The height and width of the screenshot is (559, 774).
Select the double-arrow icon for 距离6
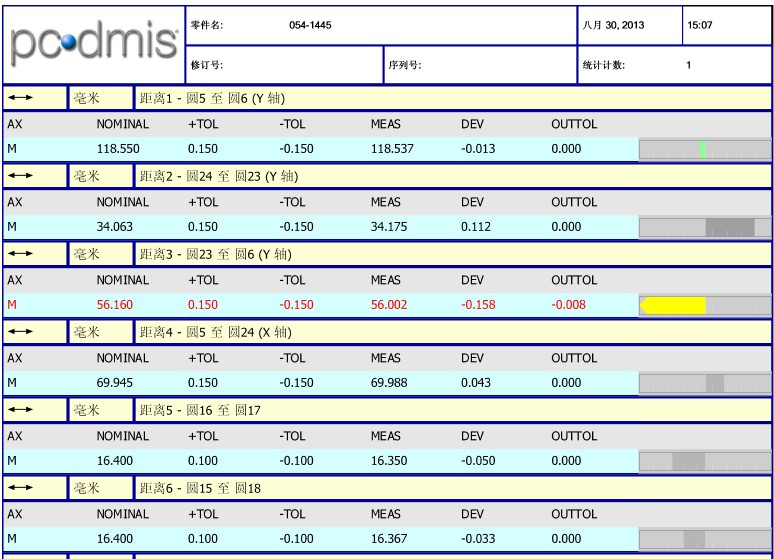[20, 488]
